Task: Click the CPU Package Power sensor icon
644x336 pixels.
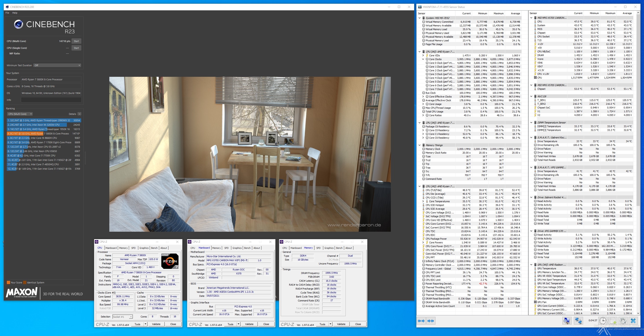Action: pyautogui.click(x=423, y=239)
